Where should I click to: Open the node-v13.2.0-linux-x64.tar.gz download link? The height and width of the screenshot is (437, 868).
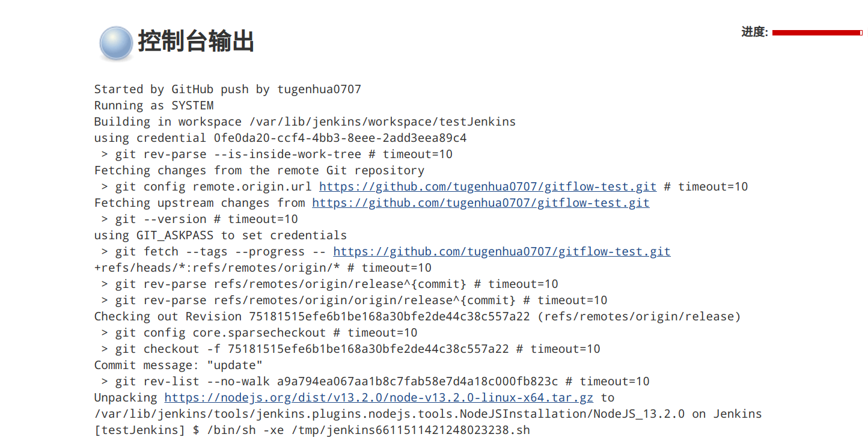click(x=379, y=398)
